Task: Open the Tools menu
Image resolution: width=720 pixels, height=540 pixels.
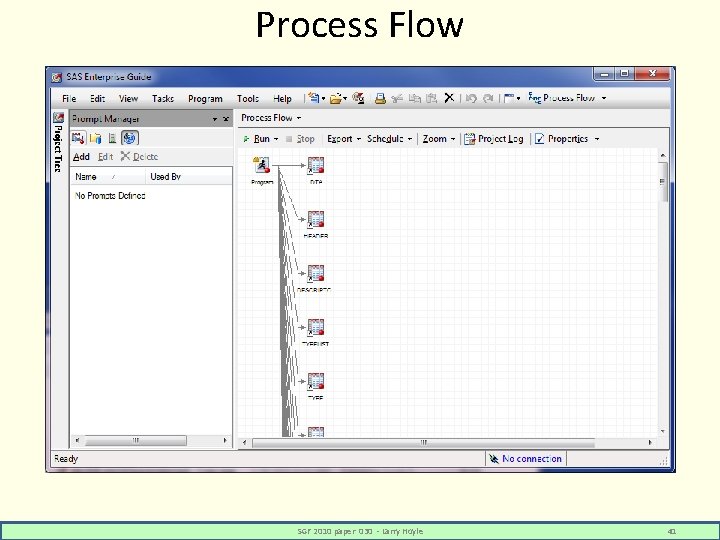Action: click(248, 99)
